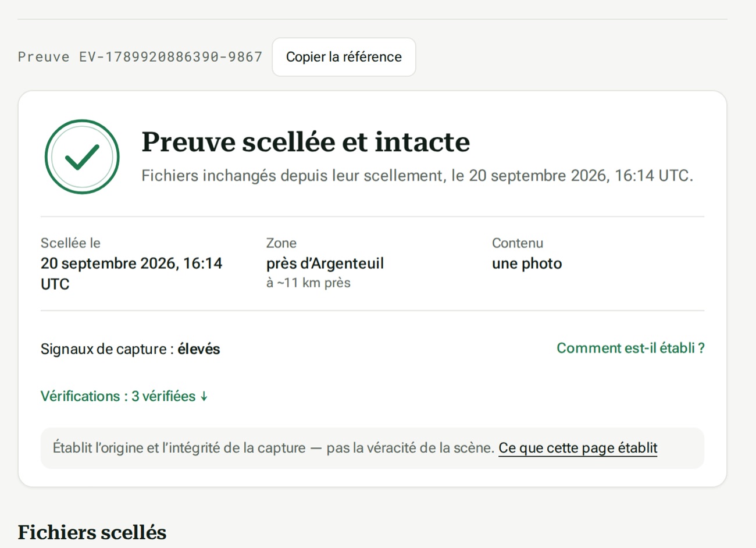The height and width of the screenshot is (548, 756).
Task: Click the une photo content value
Action: pos(527,264)
